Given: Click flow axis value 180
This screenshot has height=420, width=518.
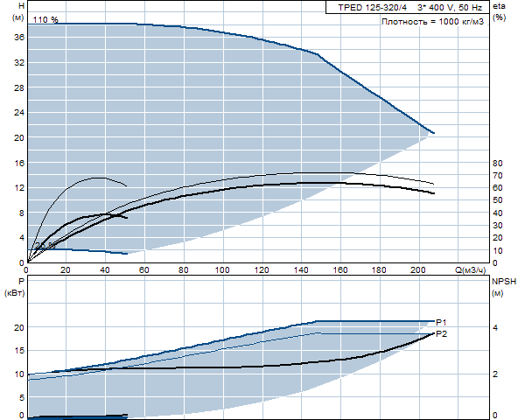Looking at the screenshot, I should [379, 270].
